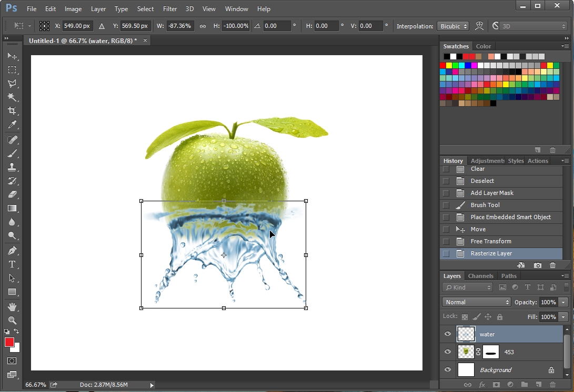Switch to the Actions tab
574x392 pixels.
(538, 160)
